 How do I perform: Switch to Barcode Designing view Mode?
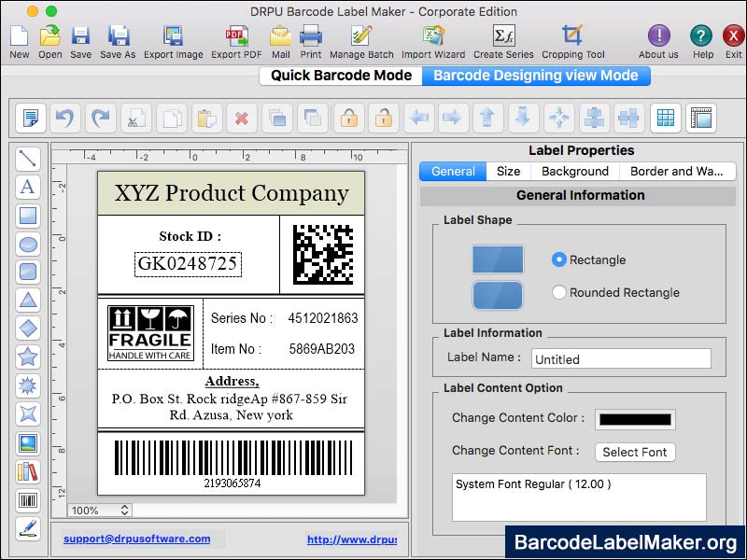point(536,76)
